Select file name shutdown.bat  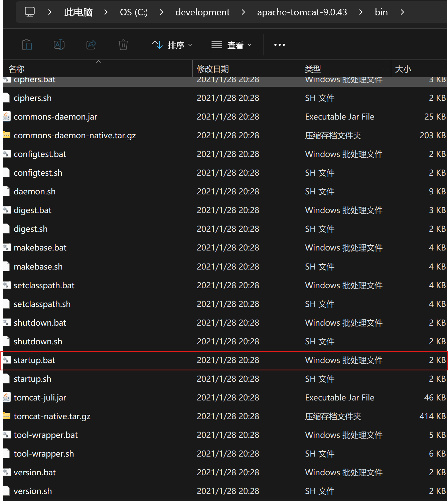tap(40, 323)
